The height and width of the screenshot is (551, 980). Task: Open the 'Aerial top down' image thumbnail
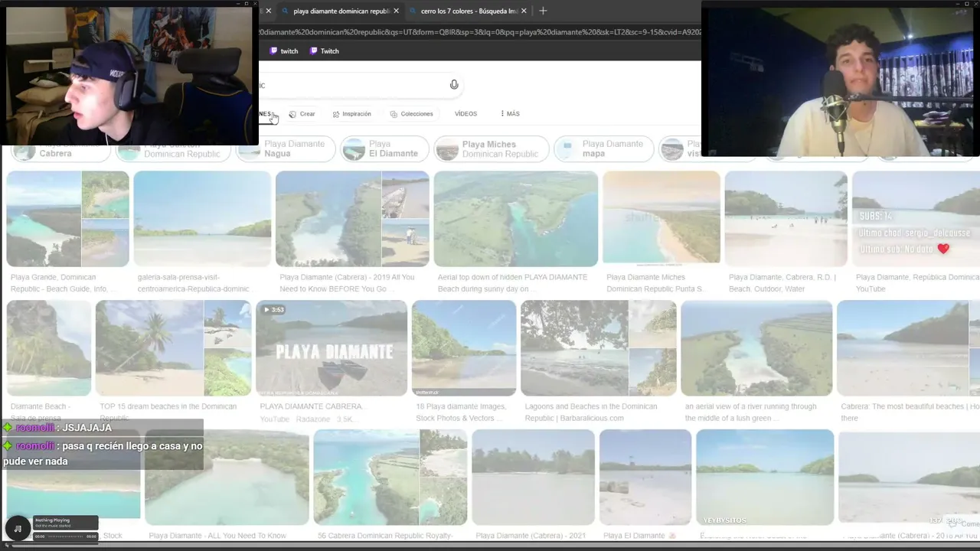coord(516,219)
